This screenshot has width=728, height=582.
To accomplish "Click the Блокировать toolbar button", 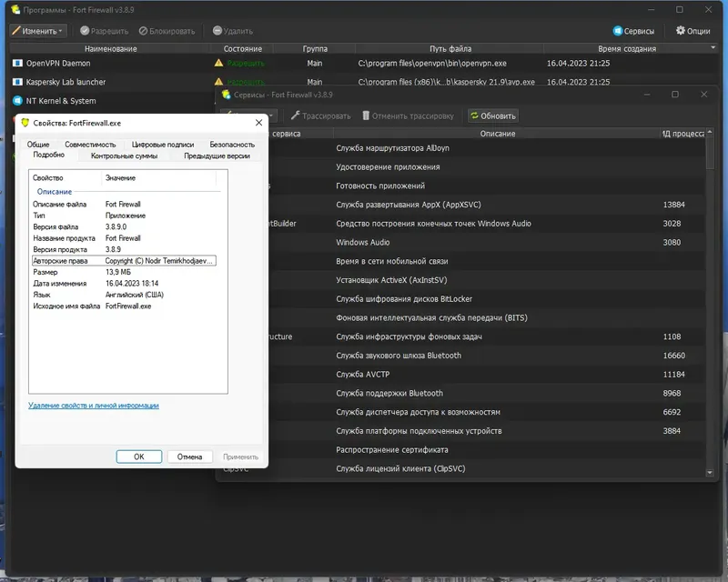I will [167, 31].
